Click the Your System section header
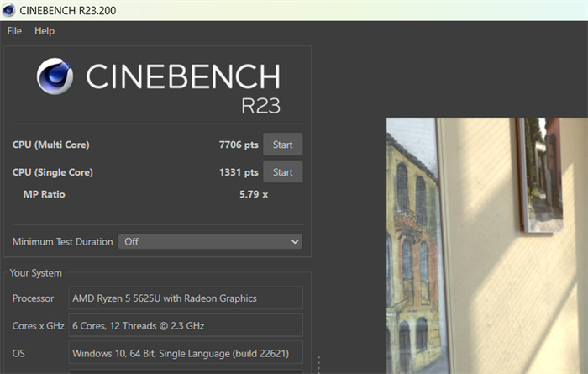This screenshot has height=374, width=588. pos(35,273)
